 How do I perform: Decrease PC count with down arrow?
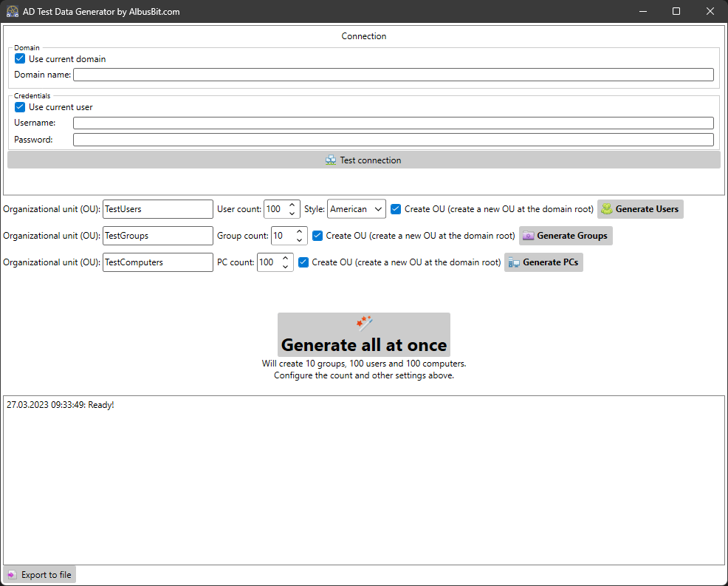click(x=285, y=267)
